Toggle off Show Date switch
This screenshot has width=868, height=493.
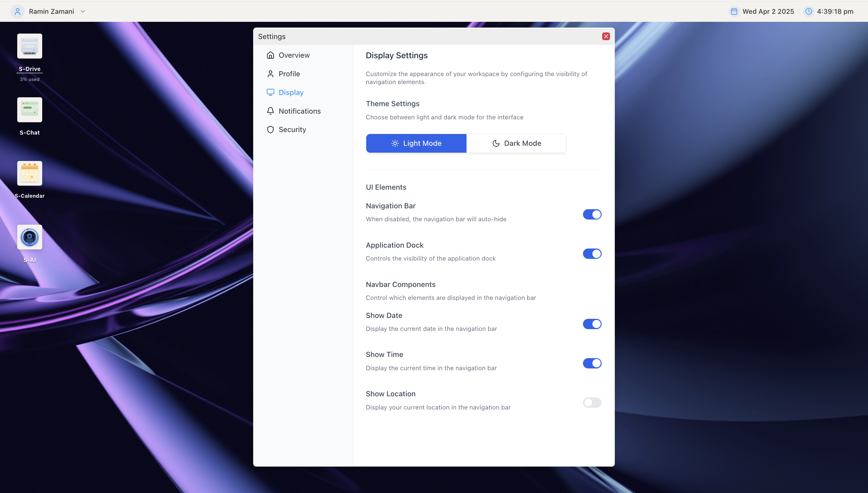tap(592, 324)
